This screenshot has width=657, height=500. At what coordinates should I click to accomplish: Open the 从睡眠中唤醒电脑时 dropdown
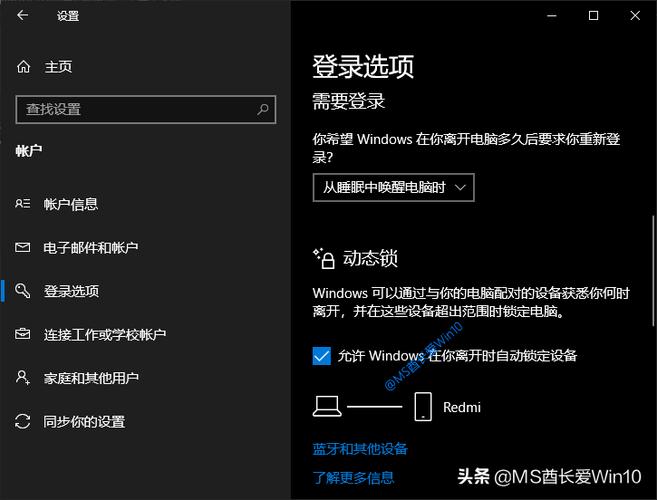point(393,187)
